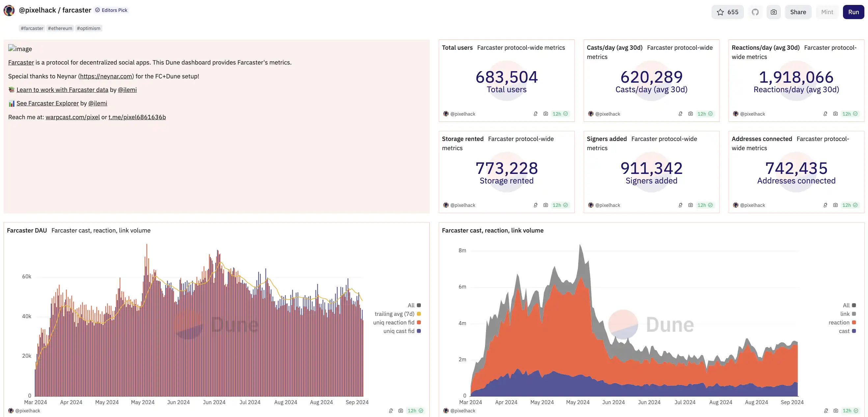Click query icon on cast volume chart footer
The image size is (868, 417).
click(826, 411)
